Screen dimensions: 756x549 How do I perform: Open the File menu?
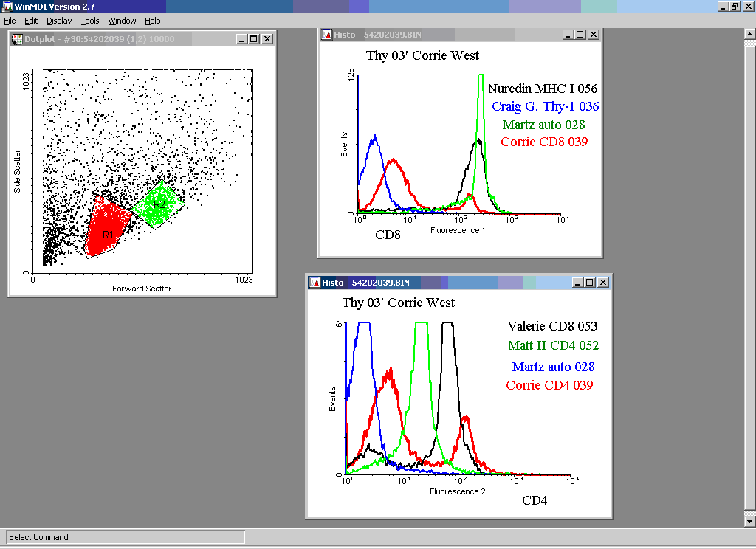10,21
